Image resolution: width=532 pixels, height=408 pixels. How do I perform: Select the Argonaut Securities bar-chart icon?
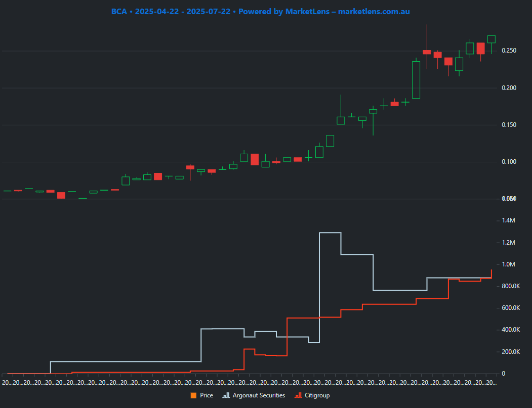226,395
